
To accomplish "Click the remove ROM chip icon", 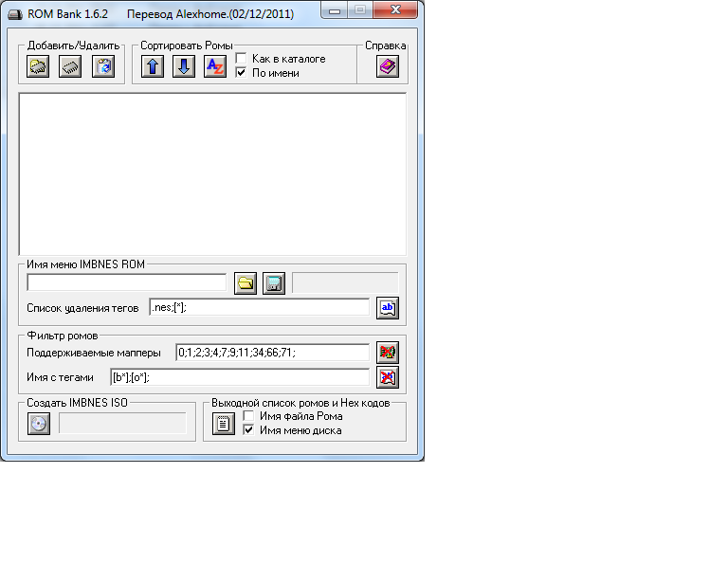I will 70,66.
